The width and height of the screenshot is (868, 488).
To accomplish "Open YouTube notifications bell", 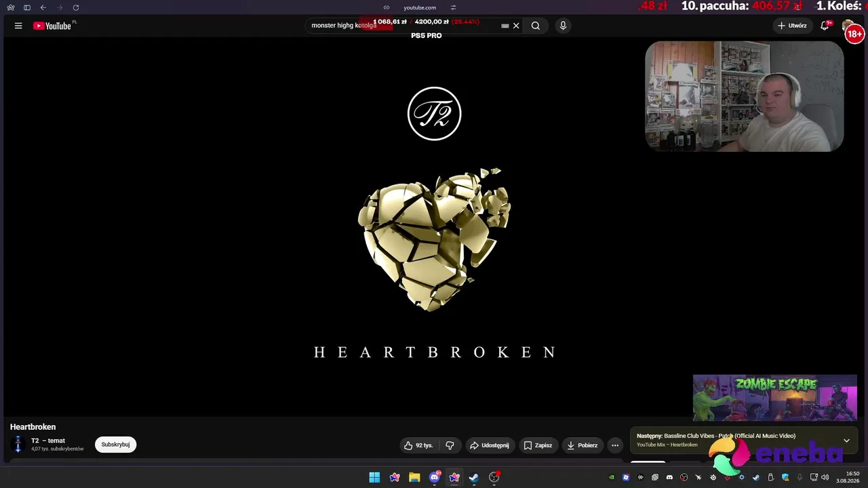I will (x=825, y=26).
